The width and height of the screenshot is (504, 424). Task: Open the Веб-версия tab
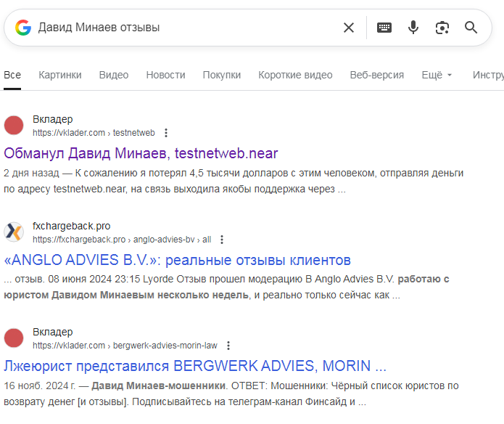pos(377,75)
